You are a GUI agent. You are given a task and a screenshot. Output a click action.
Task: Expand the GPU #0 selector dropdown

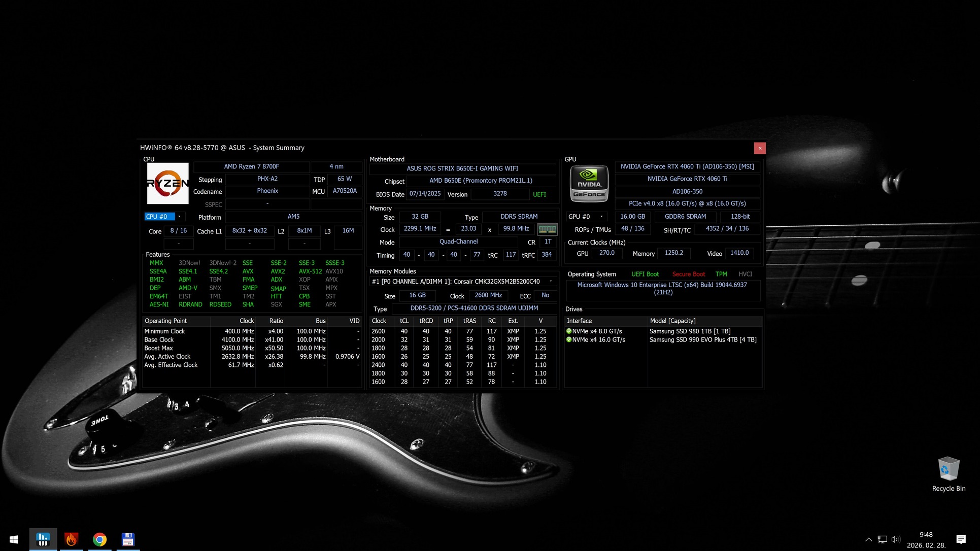(x=601, y=217)
